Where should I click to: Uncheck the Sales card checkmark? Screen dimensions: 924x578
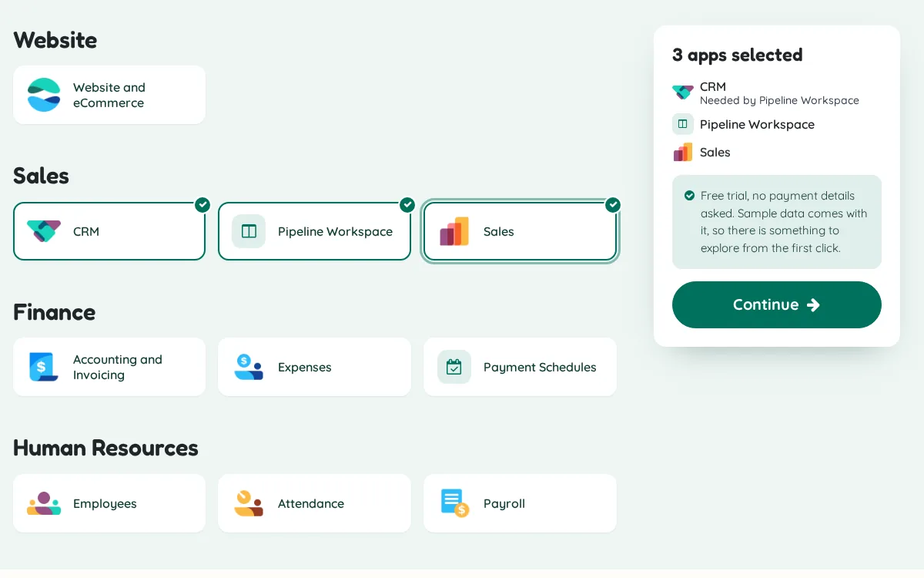[613, 204]
